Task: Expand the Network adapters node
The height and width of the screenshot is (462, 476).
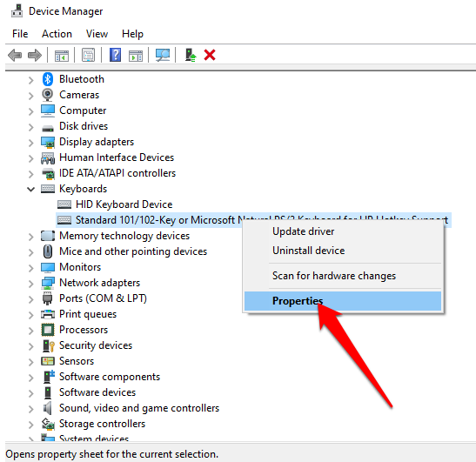Action: [30, 284]
